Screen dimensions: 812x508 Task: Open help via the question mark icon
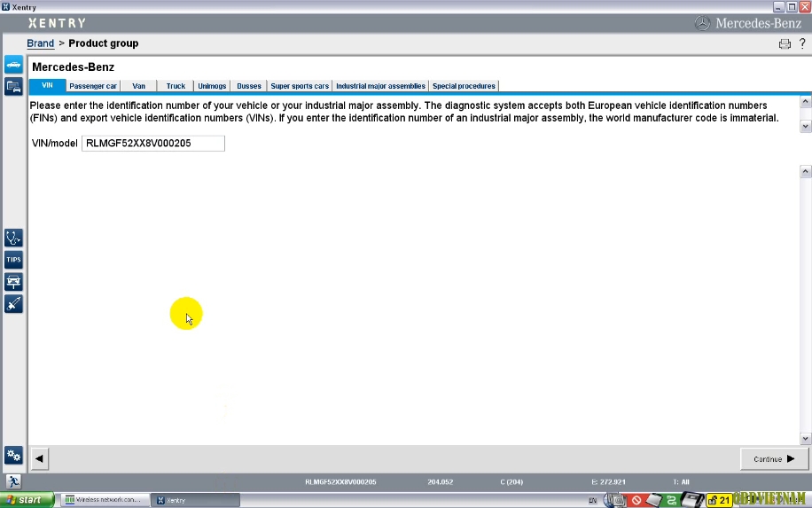click(802, 43)
